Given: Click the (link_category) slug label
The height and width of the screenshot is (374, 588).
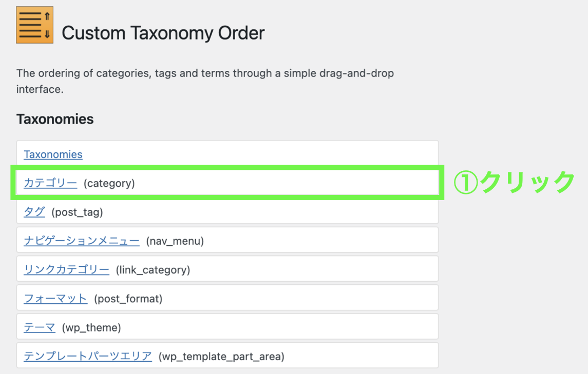Looking at the screenshot, I should point(153,269).
